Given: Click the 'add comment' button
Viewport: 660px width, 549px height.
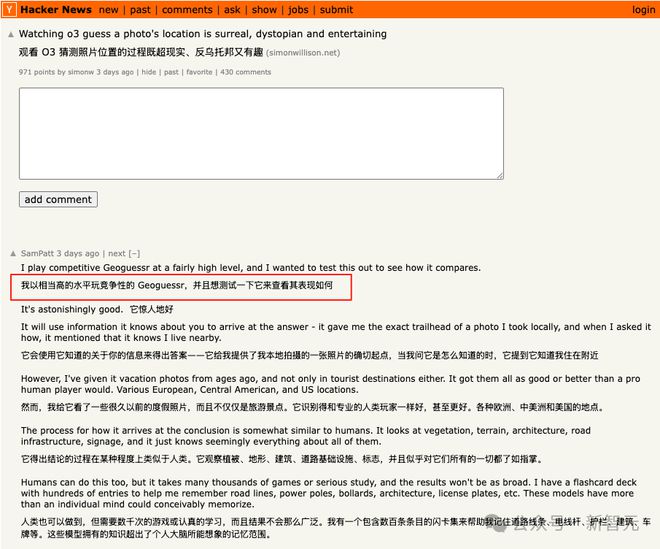Looking at the screenshot, I should click(58, 199).
